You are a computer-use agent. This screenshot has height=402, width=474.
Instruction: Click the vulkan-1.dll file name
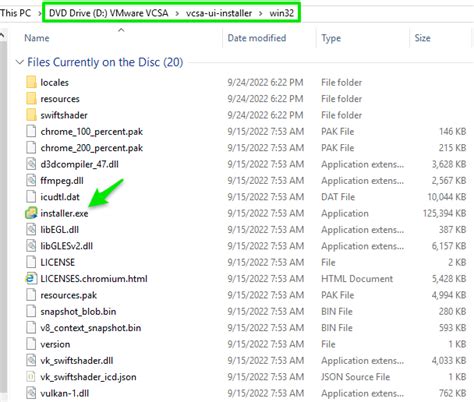[x=65, y=393]
